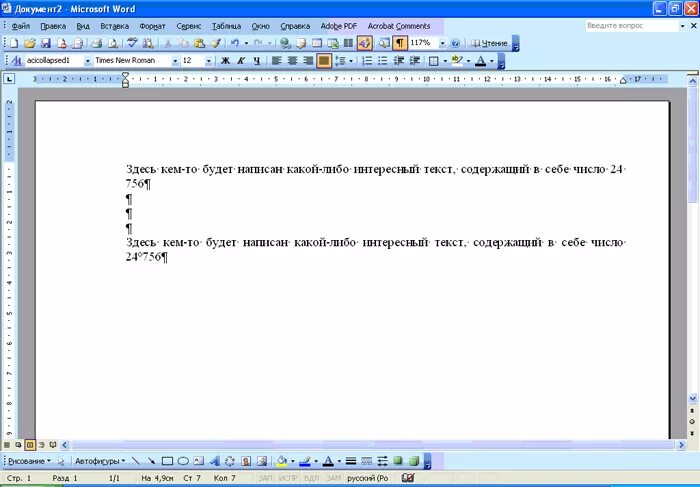The width and height of the screenshot is (700, 487).
Task: Increase paragraph indent
Action: (x=415, y=61)
